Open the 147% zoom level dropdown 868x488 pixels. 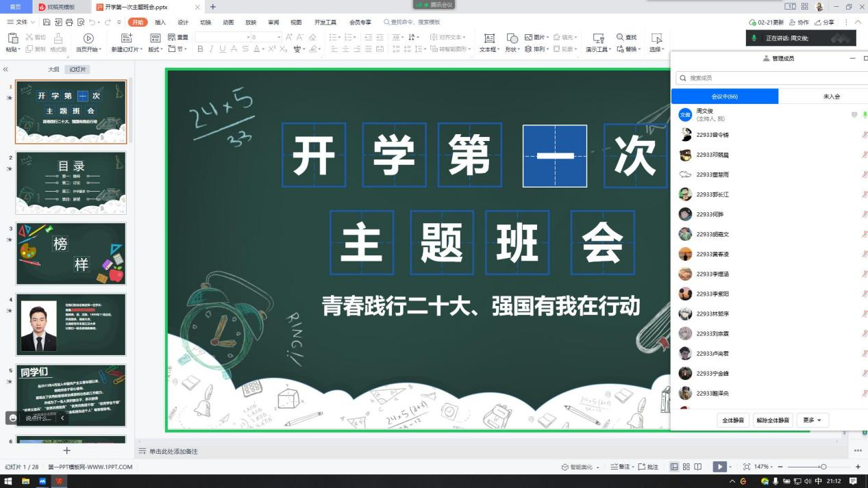762,467
